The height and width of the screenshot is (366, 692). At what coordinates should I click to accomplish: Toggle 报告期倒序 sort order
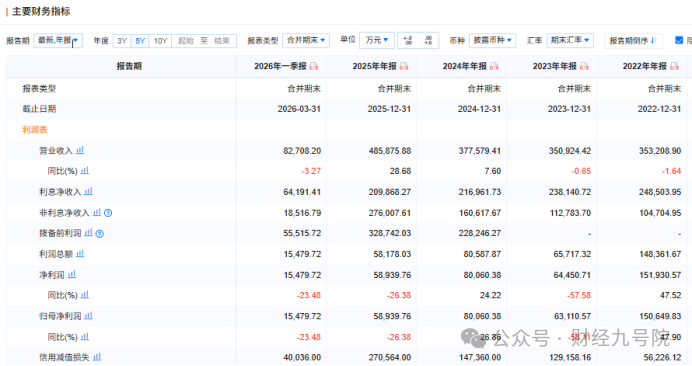(633, 41)
